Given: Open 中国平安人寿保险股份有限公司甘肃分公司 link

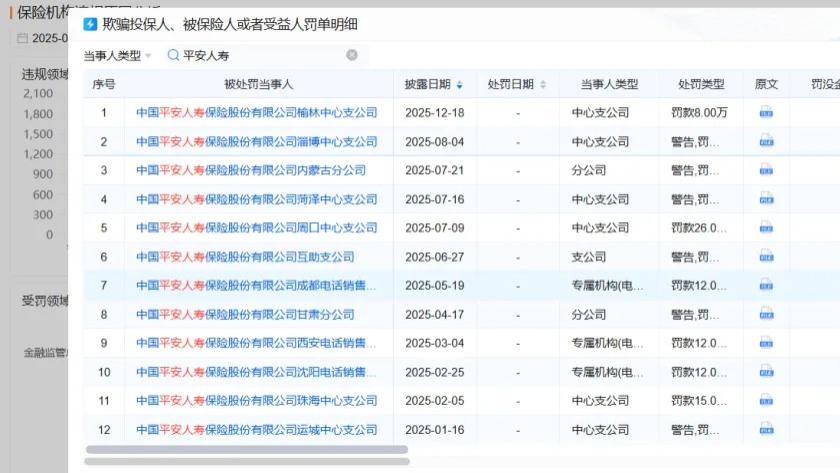Looking at the screenshot, I should click(x=245, y=314).
